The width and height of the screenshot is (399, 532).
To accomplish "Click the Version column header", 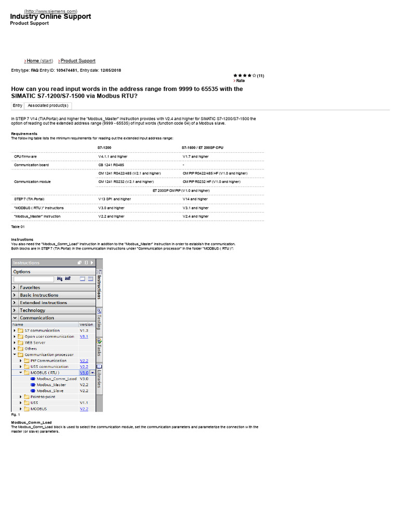I will click(x=87, y=325).
